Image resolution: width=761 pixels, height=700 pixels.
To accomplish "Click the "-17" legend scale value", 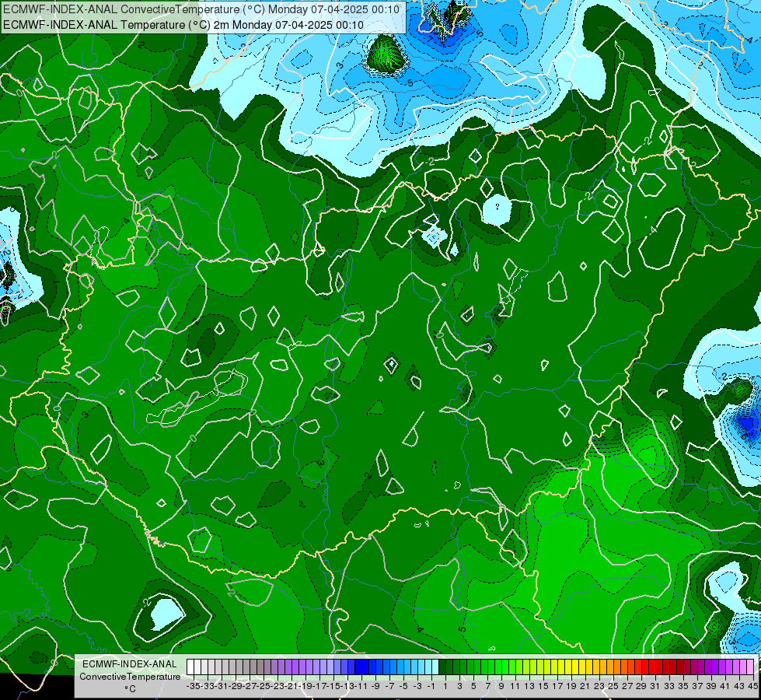I will click(319, 686).
